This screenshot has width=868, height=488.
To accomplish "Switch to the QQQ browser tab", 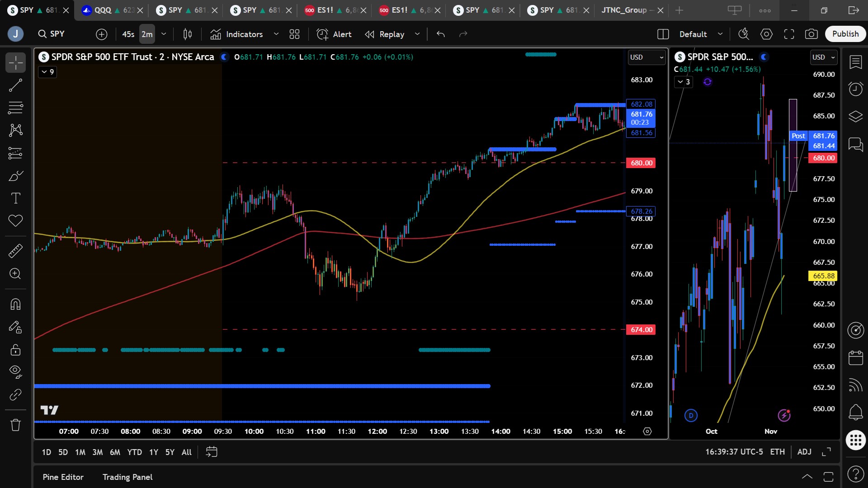I will (103, 10).
